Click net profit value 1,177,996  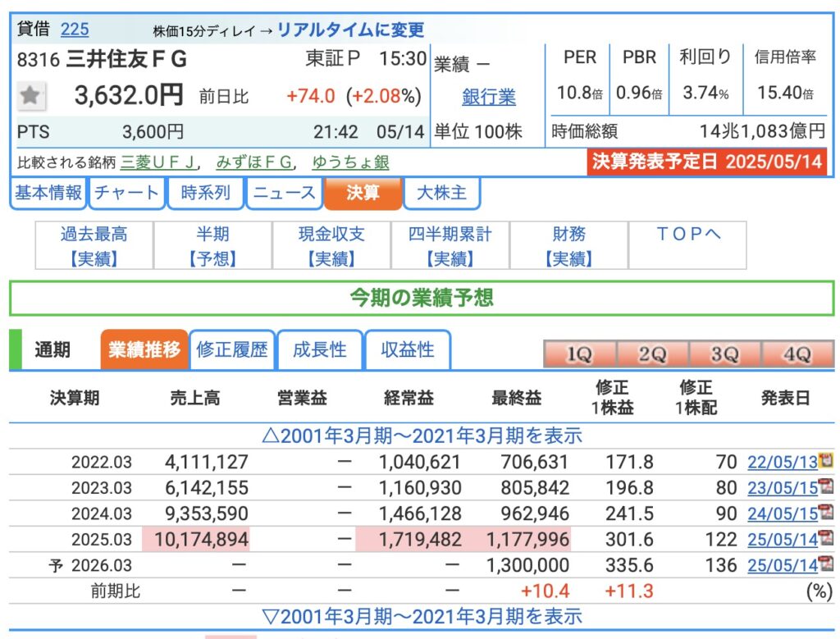click(527, 539)
